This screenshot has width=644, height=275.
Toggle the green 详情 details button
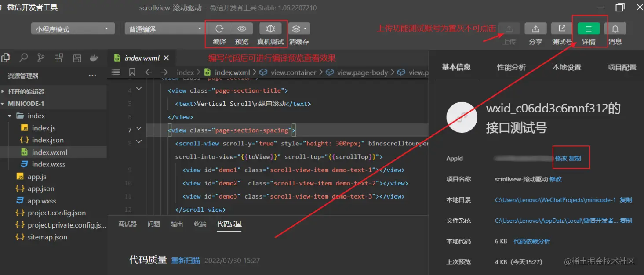coord(589,29)
